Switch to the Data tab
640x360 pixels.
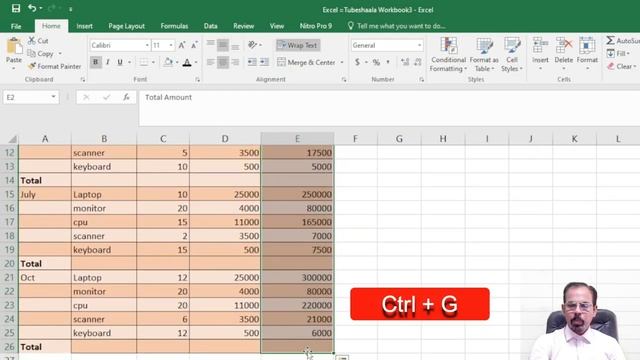point(211,26)
